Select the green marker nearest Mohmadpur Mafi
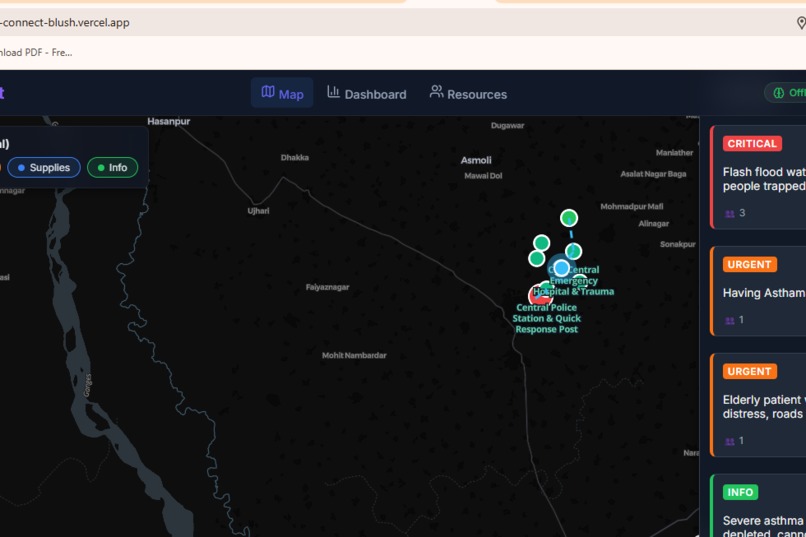Viewport: 806px width, 537px height. (569, 218)
